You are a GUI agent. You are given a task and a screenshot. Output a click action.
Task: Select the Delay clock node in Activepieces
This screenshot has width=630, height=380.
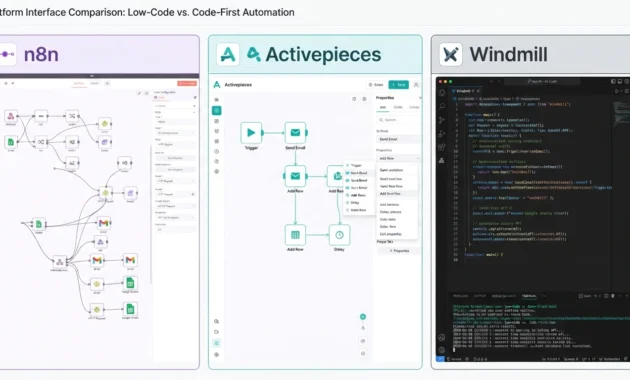[x=339, y=235]
